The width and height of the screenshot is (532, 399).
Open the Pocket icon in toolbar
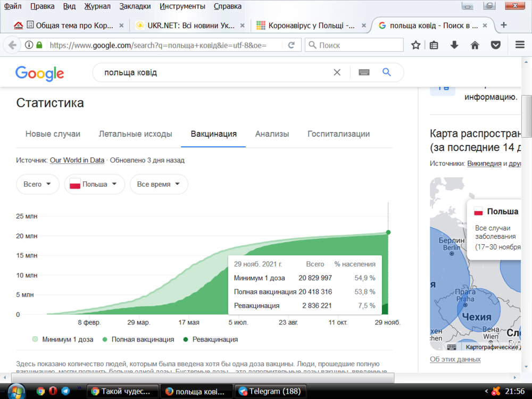(495, 45)
